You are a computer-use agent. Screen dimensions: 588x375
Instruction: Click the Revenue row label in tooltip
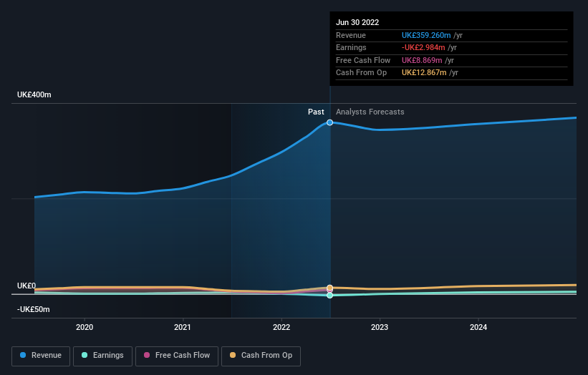tap(351, 35)
